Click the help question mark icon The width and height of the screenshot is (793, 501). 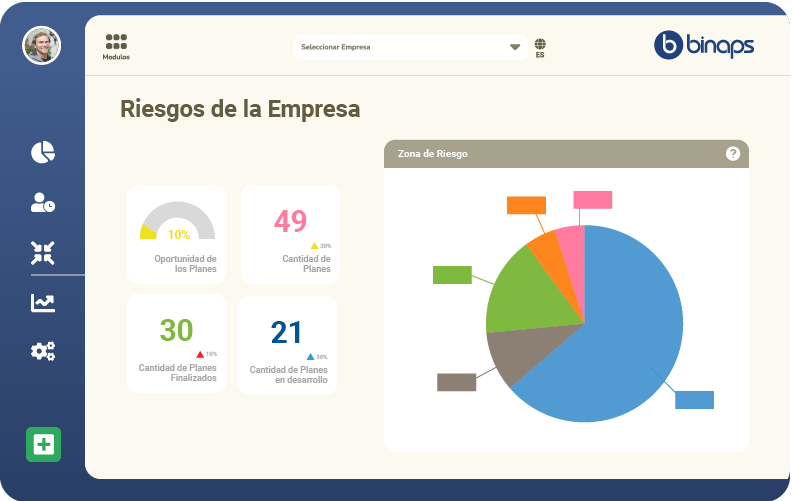tap(733, 154)
